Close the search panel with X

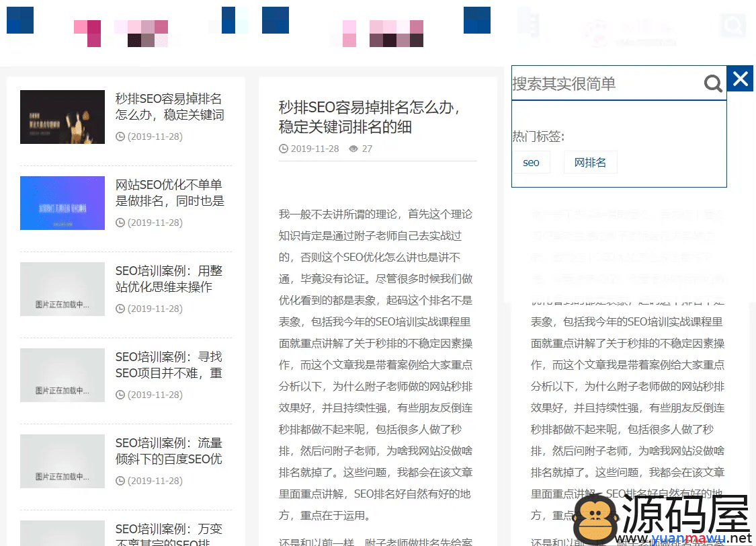click(740, 79)
